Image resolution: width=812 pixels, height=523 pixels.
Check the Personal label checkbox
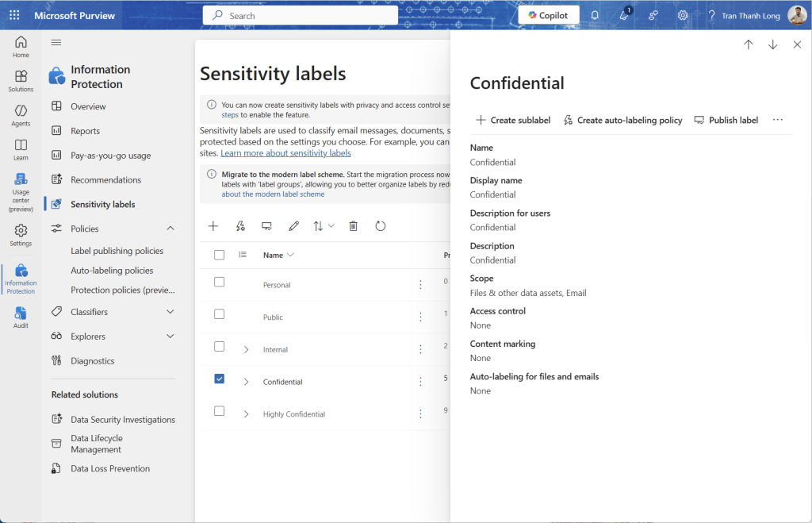pyautogui.click(x=220, y=283)
